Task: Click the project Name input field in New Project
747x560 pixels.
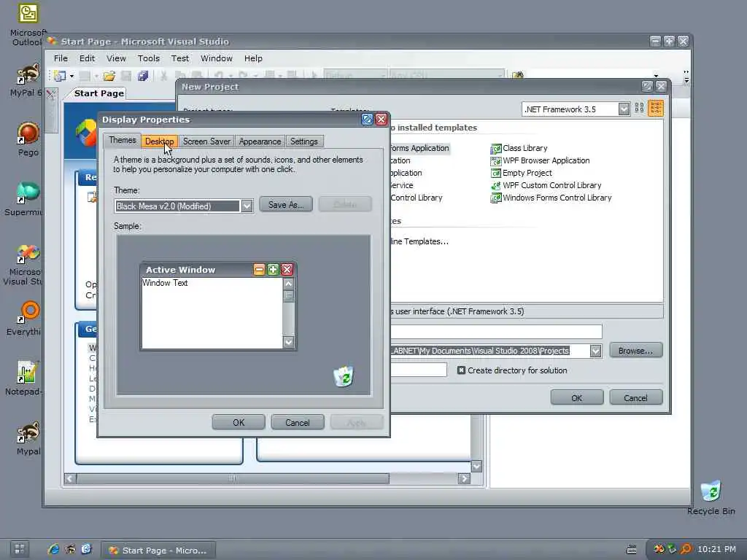Action: [496, 332]
